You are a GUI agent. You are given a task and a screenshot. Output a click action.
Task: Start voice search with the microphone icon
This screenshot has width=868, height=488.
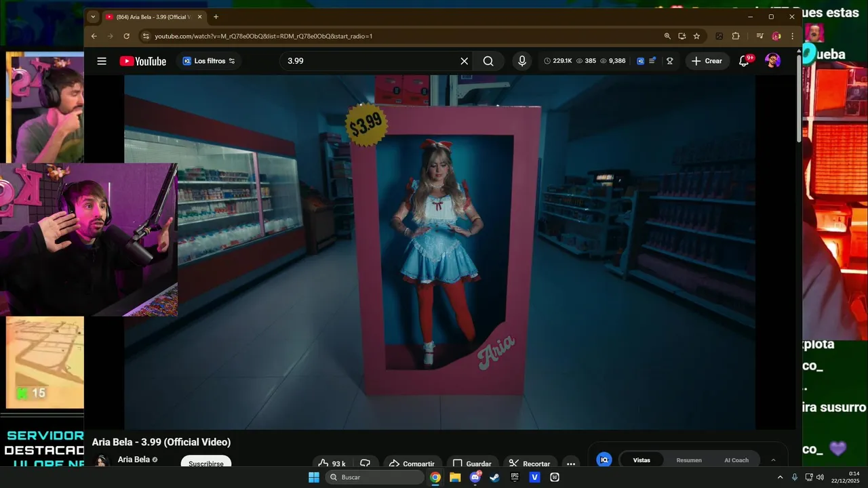pyautogui.click(x=521, y=61)
